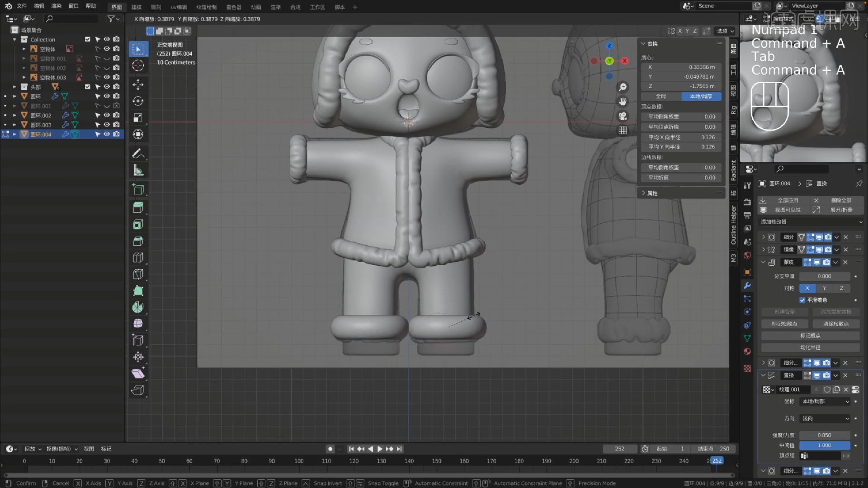This screenshot has width=868, height=488.
Task: Select the Box Select tool in the toolbar
Action: click(x=138, y=49)
